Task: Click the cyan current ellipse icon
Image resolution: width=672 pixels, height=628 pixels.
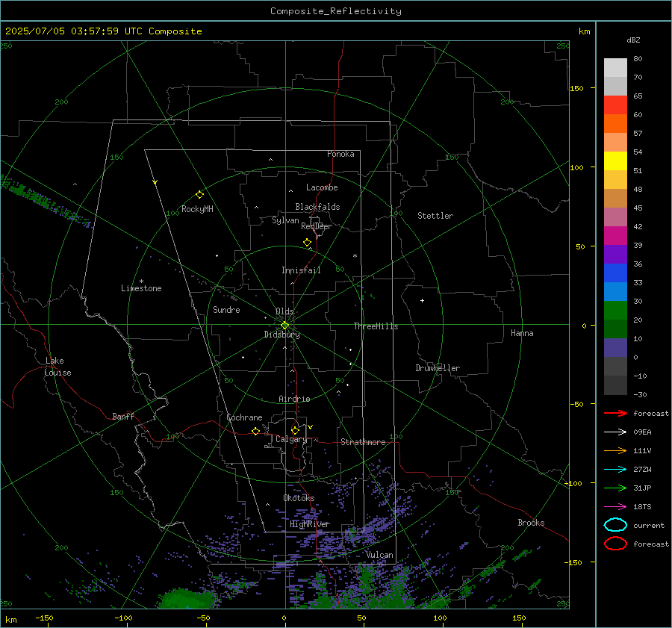Action: [615, 525]
